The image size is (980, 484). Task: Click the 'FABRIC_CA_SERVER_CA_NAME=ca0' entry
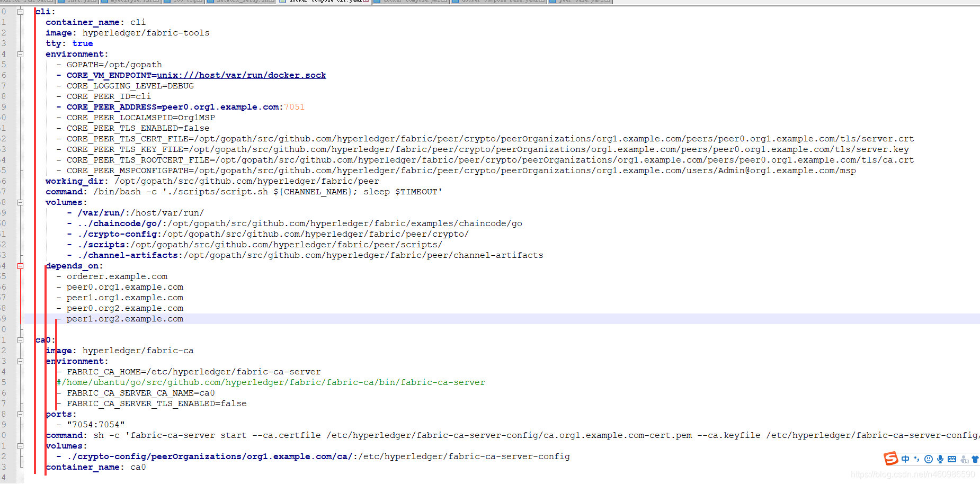tap(141, 393)
